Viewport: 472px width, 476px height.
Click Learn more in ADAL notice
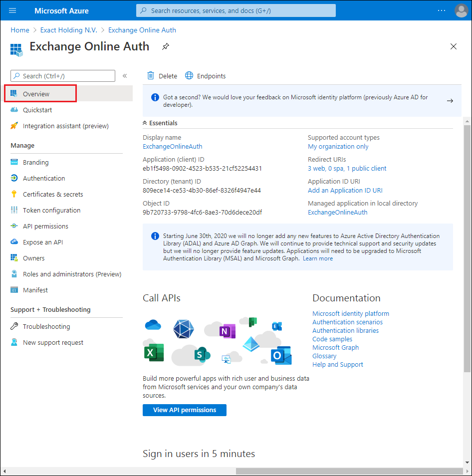click(x=317, y=258)
